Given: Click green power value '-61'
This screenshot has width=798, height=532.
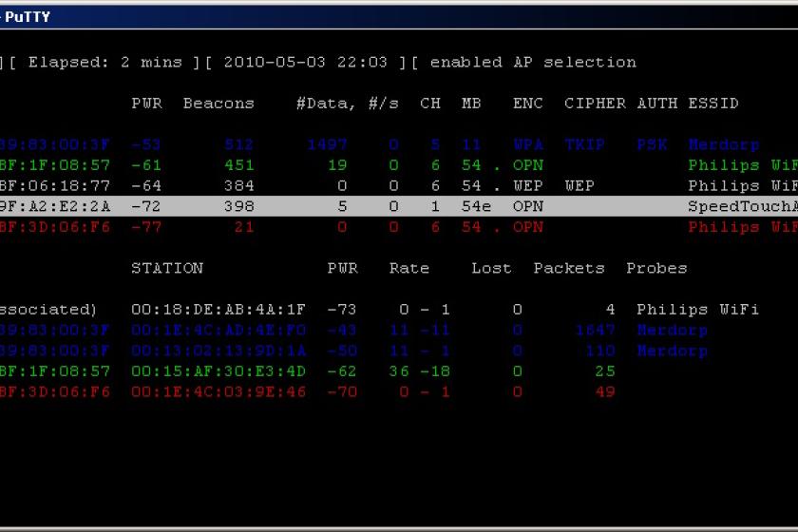Looking at the screenshot, I should 146,165.
